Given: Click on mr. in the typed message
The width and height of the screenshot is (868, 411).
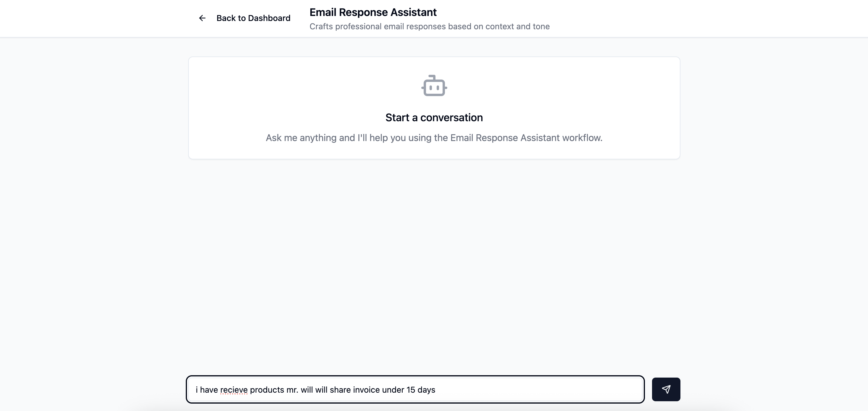Looking at the screenshot, I should pos(292,390).
